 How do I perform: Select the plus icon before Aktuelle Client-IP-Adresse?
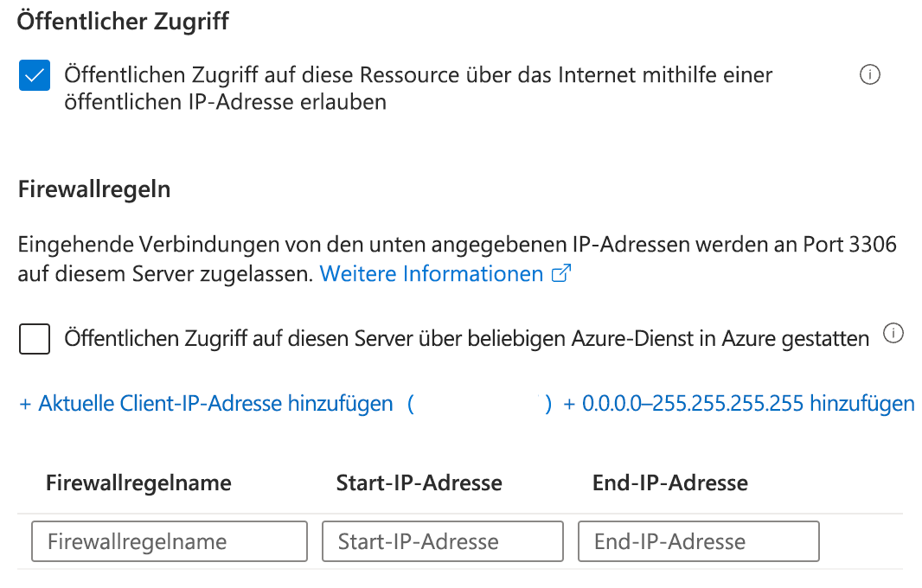pyautogui.click(x=24, y=403)
